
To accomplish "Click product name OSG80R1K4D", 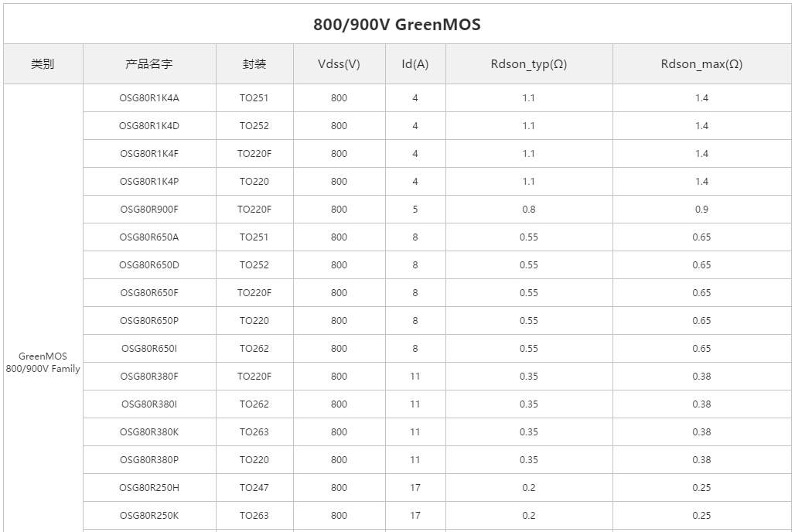I will click(x=149, y=126).
